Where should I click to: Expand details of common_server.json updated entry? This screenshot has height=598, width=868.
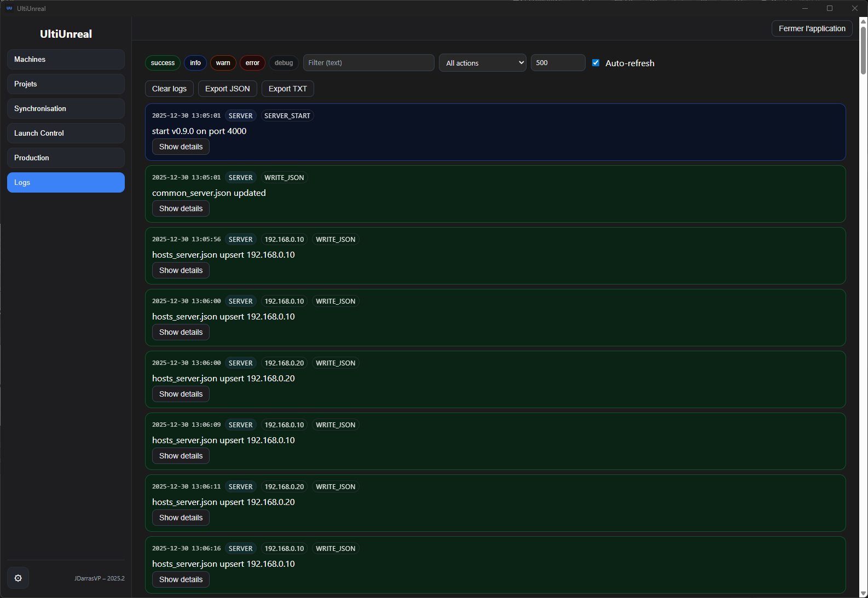coord(181,208)
